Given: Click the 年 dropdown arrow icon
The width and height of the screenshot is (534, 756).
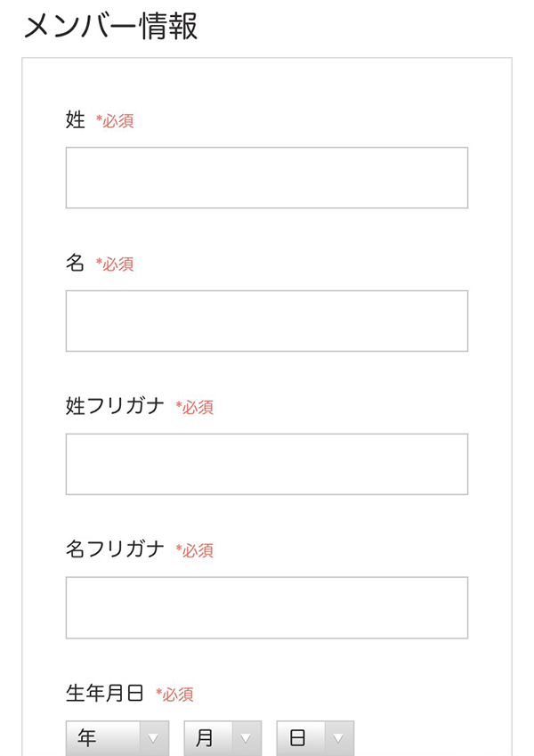Looking at the screenshot, I should click(154, 736).
